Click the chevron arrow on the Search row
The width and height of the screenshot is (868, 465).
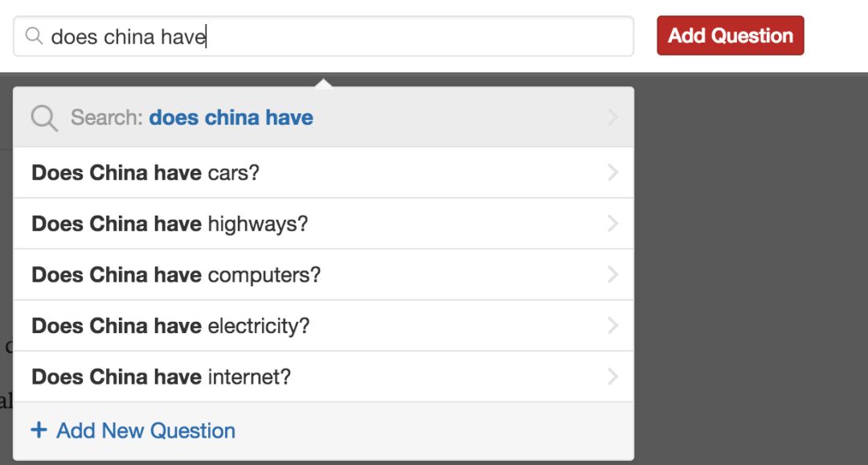[x=612, y=117]
